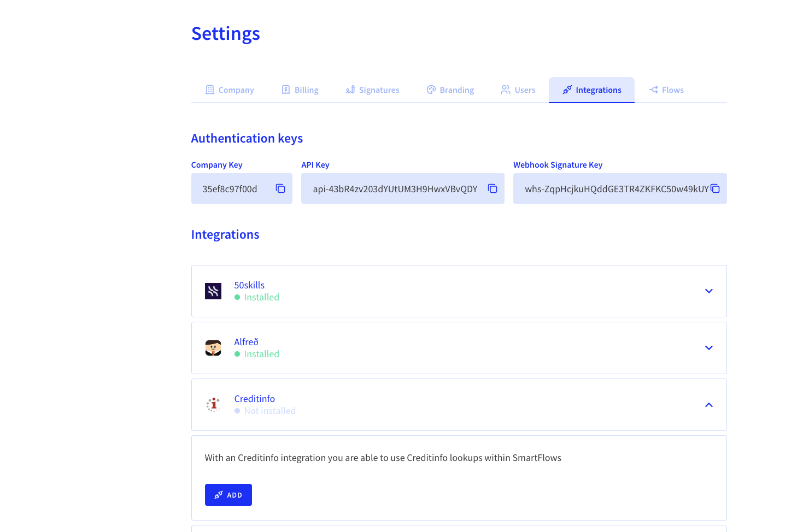Click the Company Key field
Image resolution: width=809 pixels, height=532 pixels.
click(242, 188)
